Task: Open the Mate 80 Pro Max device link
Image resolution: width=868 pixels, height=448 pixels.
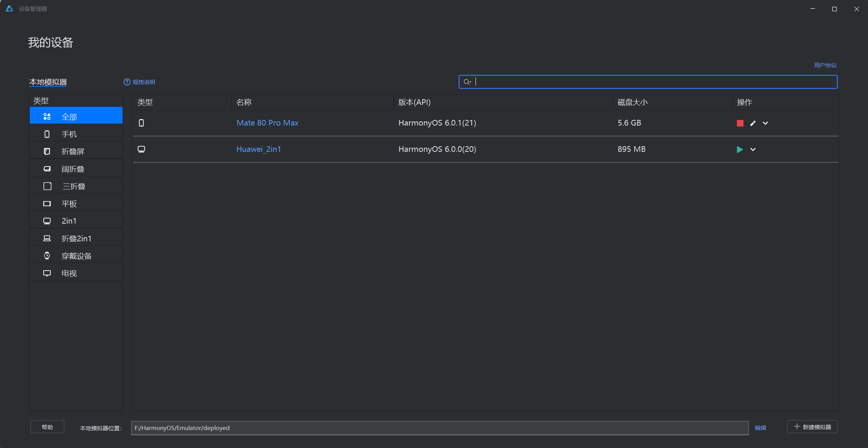Action: pos(267,123)
